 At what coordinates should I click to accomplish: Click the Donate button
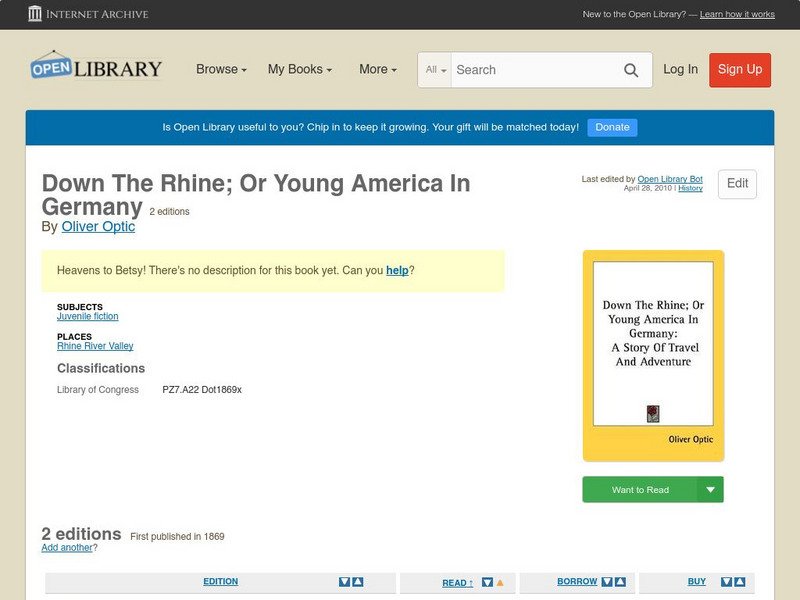pyautogui.click(x=611, y=127)
